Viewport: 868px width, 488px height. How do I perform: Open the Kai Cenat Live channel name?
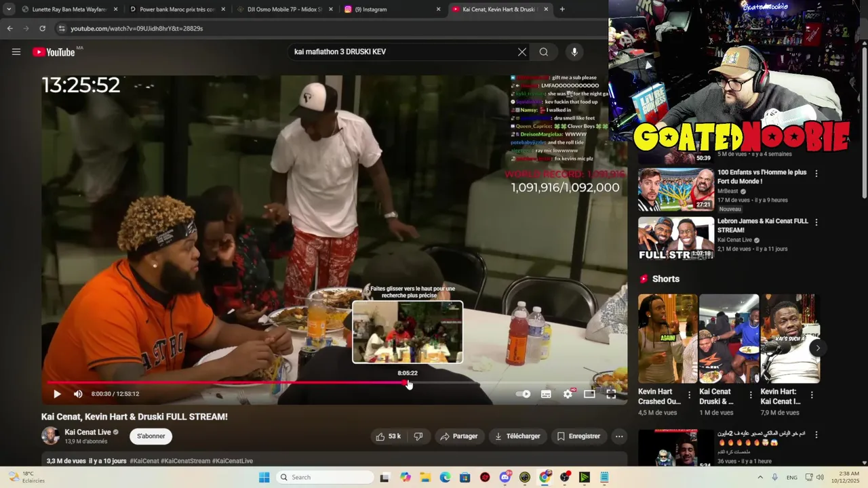coord(87,432)
